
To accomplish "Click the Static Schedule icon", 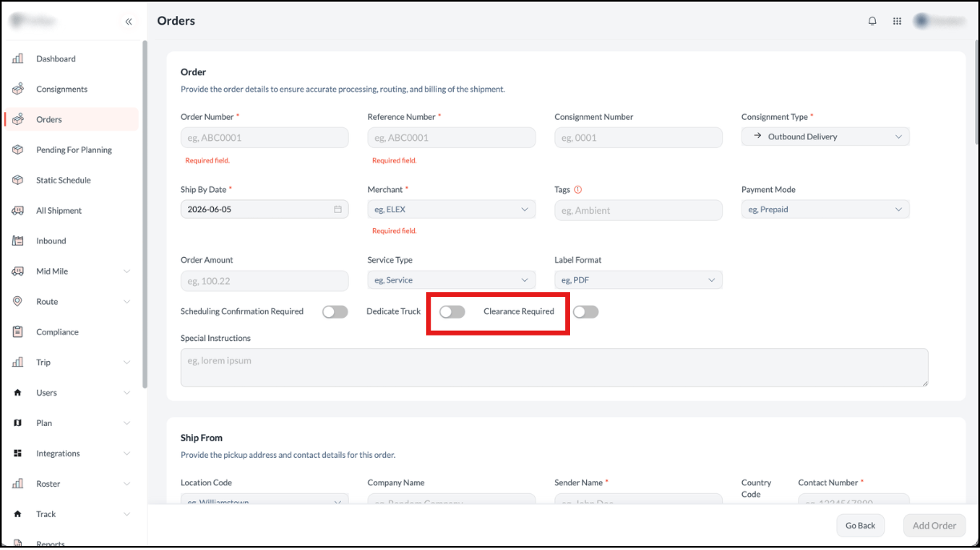I will coord(18,180).
